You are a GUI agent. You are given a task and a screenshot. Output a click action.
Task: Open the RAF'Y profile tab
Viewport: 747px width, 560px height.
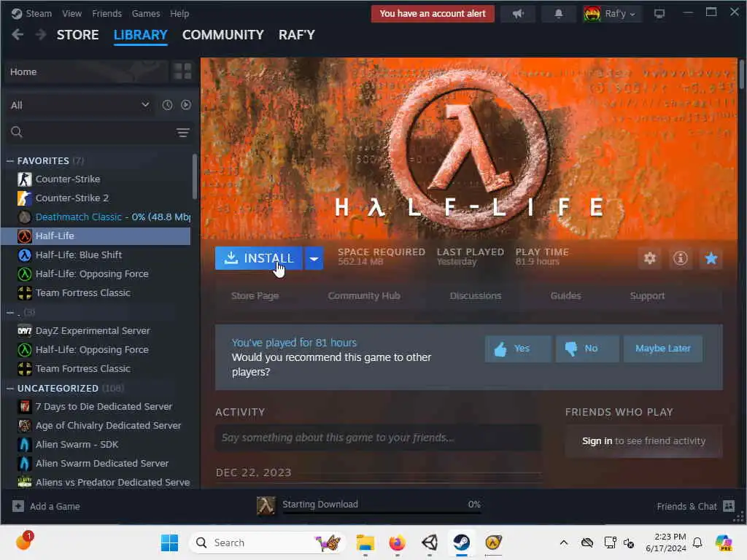(297, 35)
